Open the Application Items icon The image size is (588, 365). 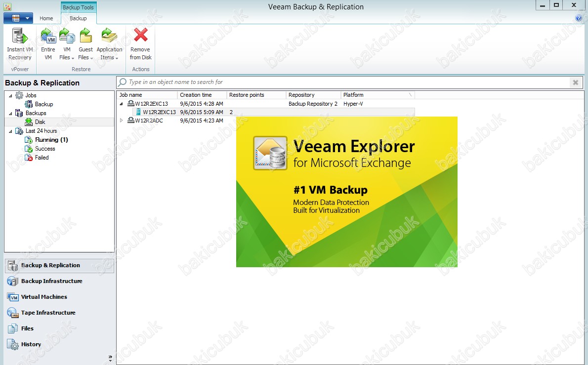[x=109, y=36]
